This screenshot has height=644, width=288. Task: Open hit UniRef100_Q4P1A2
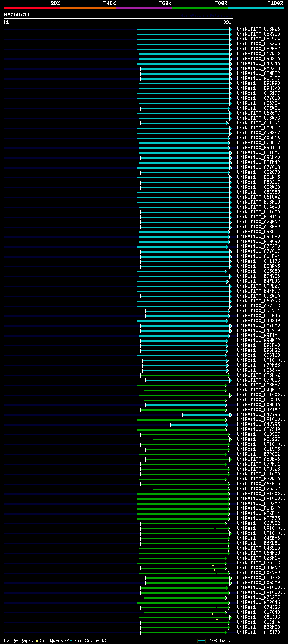(259, 409)
